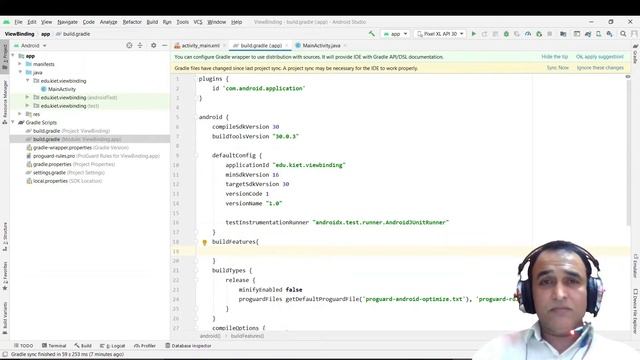The height and width of the screenshot is (360, 640).
Task: Select gradle-wrapper.properties in the tree
Action: click(77, 147)
